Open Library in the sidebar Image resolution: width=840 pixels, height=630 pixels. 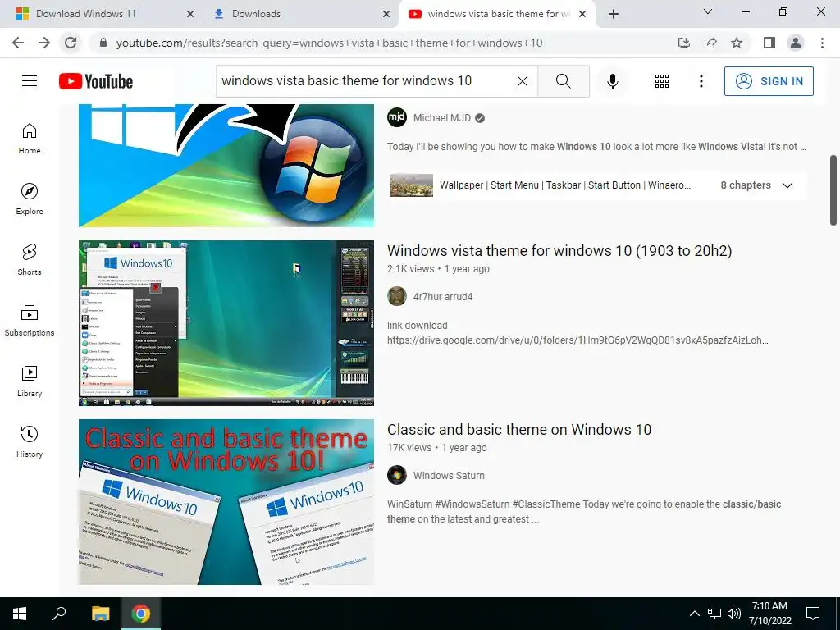tap(30, 381)
